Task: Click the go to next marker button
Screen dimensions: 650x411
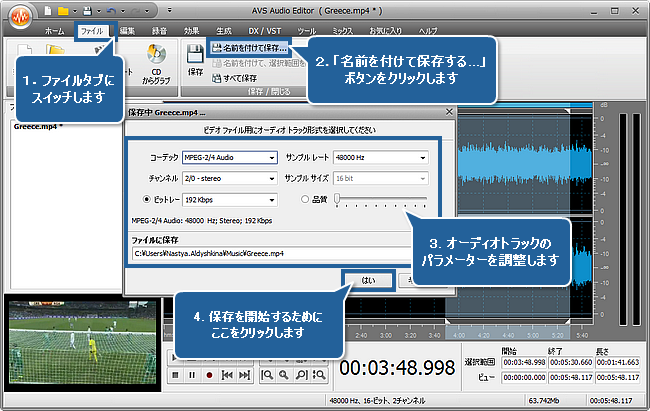Action: (245, 375)
